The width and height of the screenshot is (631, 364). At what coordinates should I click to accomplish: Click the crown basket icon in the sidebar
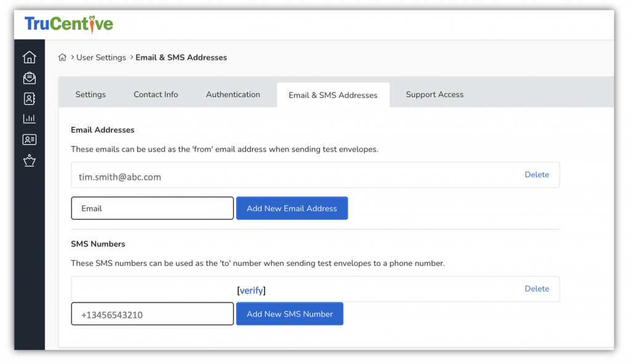click(x=29, y=161)
